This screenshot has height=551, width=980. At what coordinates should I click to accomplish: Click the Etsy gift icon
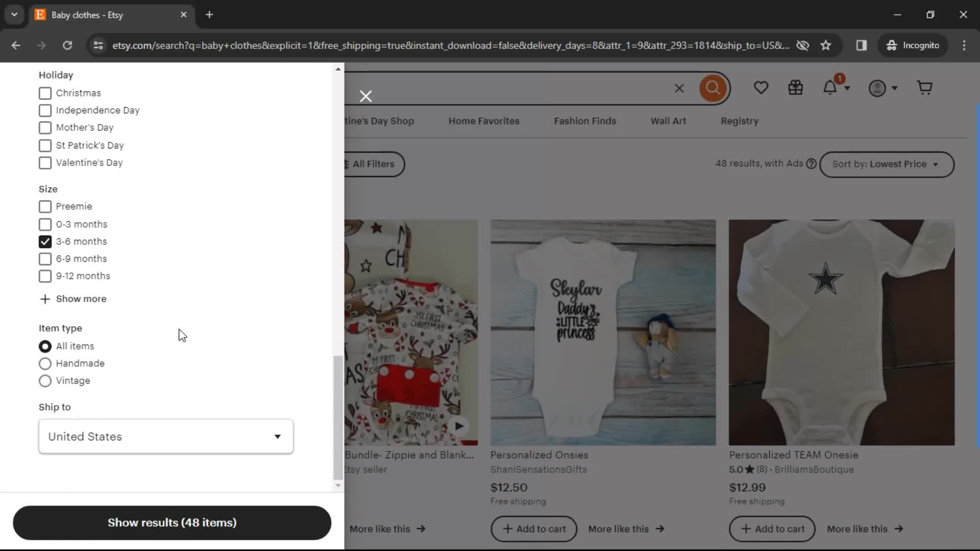pos(796,88)
